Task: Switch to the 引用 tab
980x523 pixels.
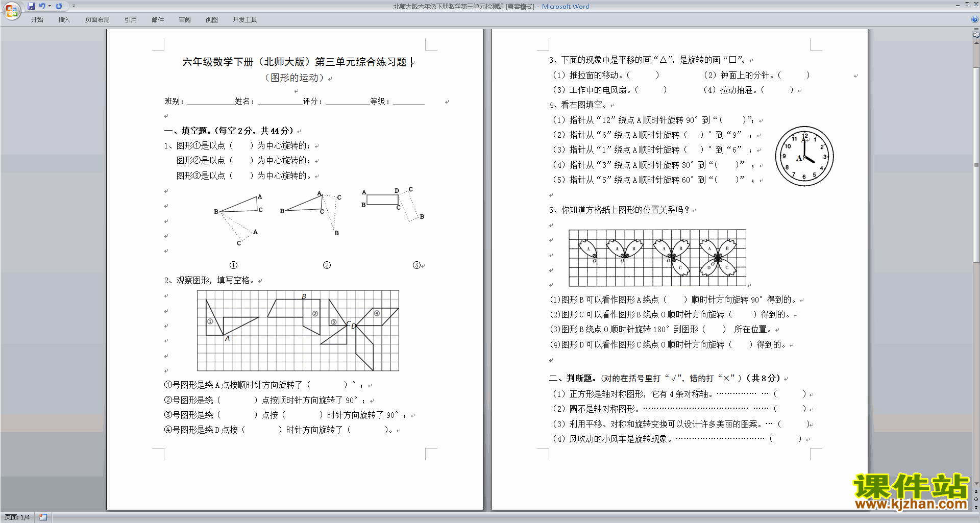Action: point(131,20)
